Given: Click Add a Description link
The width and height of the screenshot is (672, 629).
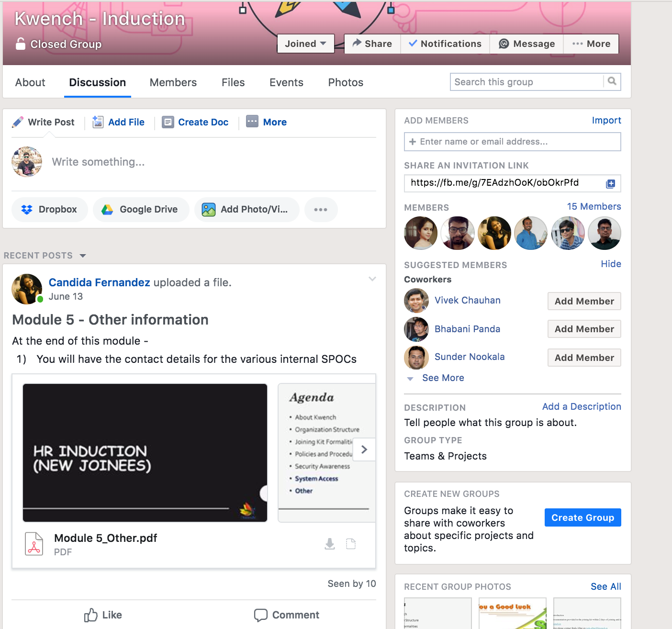Looking at the screenshot, I should click(x=582, y=406).
